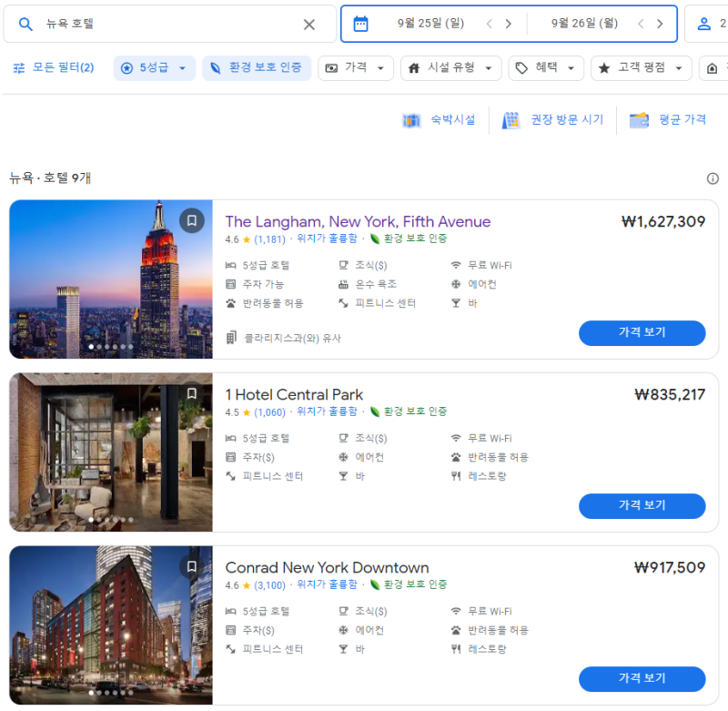Expand the 가격 price dropdown

356,68
